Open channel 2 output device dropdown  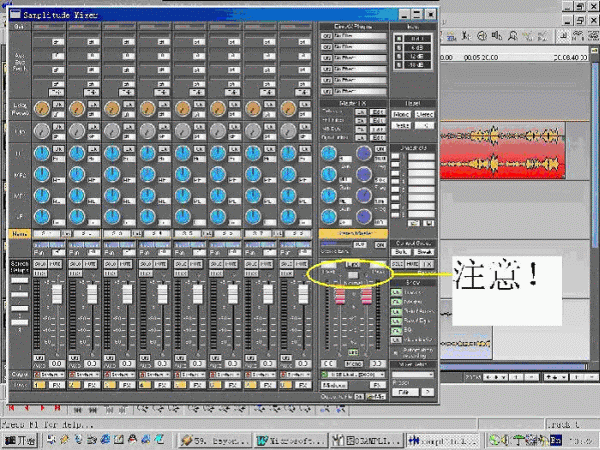84,375
